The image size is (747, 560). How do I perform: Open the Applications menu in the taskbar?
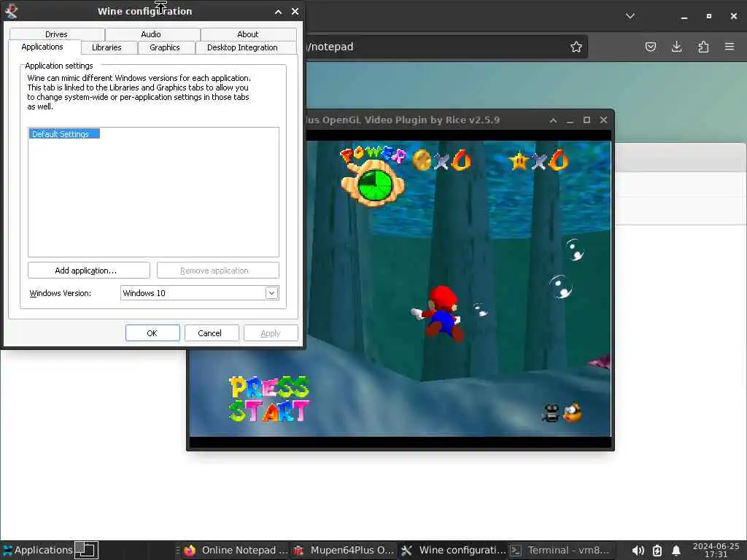tap(37, 550)
